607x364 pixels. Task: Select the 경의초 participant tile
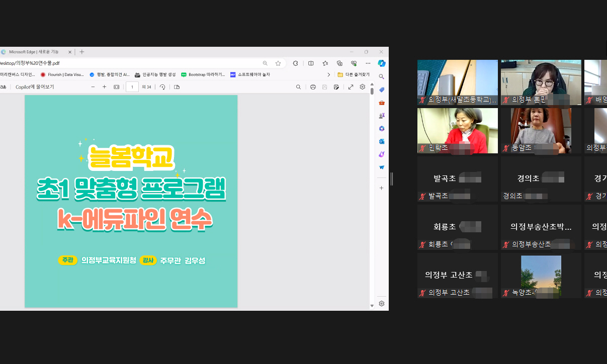pos(541,179)
